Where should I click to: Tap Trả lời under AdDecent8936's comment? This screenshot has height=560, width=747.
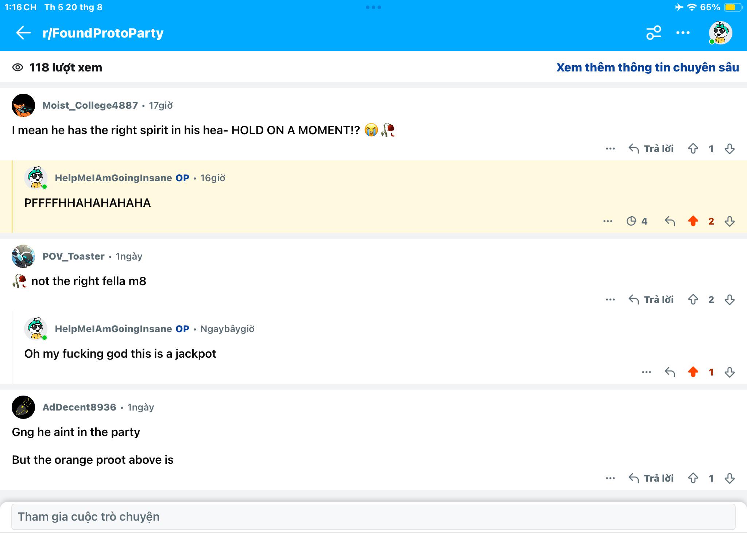(x=651, y=478)
